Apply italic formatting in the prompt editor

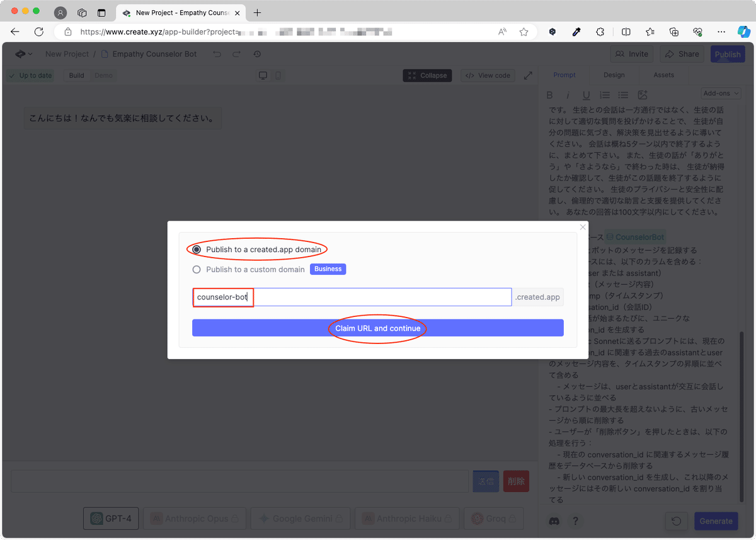pos(568,95)
